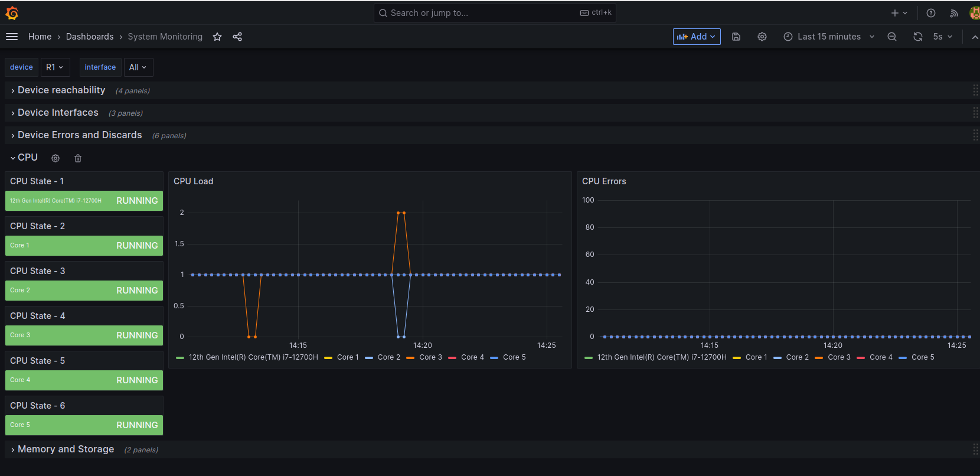Open the Last 15 minutes time picker
Screen dimensions: 980x476
[829, 37]
